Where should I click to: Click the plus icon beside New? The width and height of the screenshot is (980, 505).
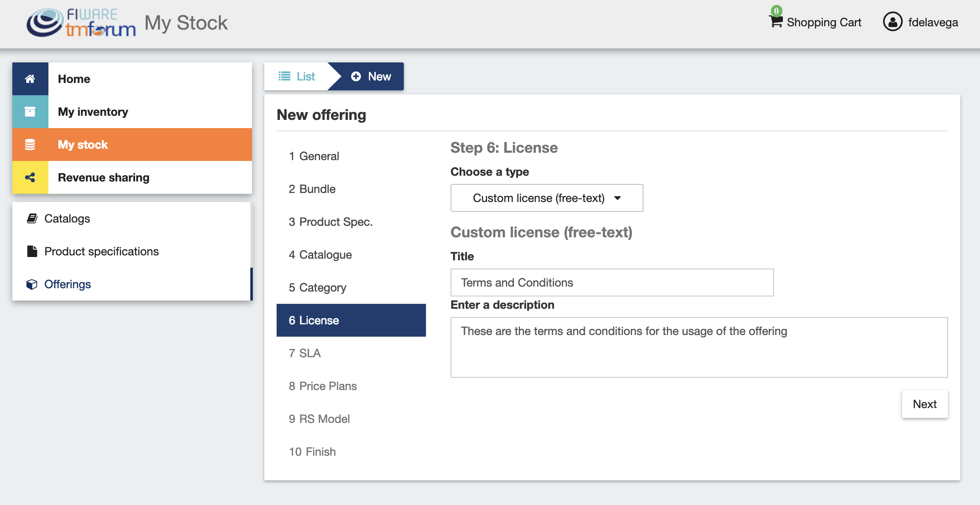[x=356, y=76]
